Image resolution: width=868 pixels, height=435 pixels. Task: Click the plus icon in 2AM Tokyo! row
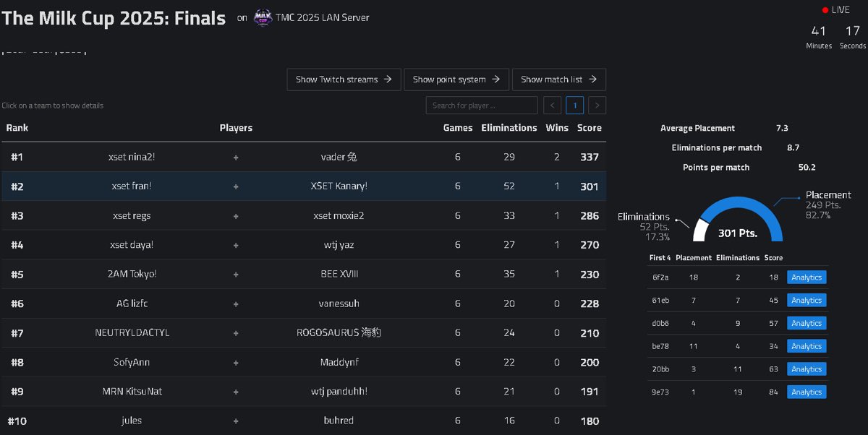click(236, 275)
